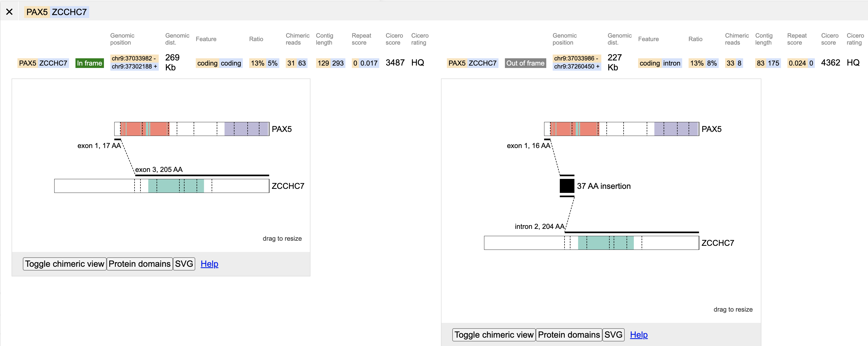Select the right panel's PAX5 ZCCHC7 label
Screen dimensions: 868x346
472,63
